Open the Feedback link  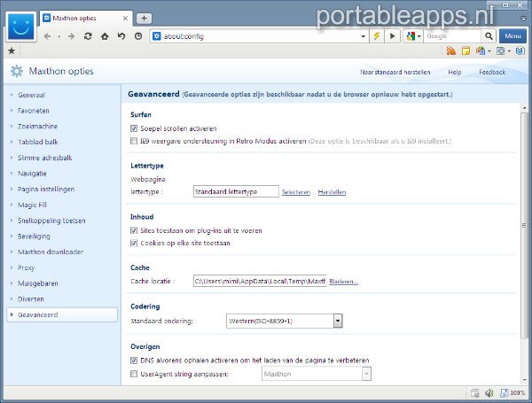[x=492, y=72]
